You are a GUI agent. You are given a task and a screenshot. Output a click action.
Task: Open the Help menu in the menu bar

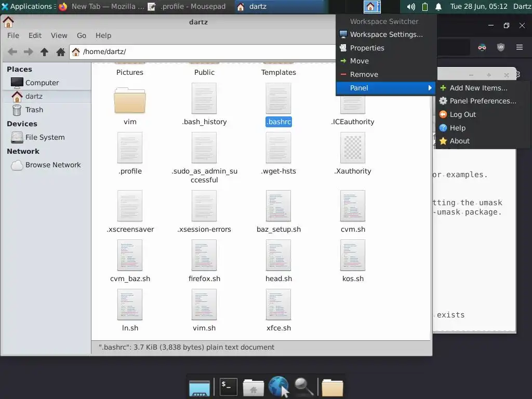103,35
